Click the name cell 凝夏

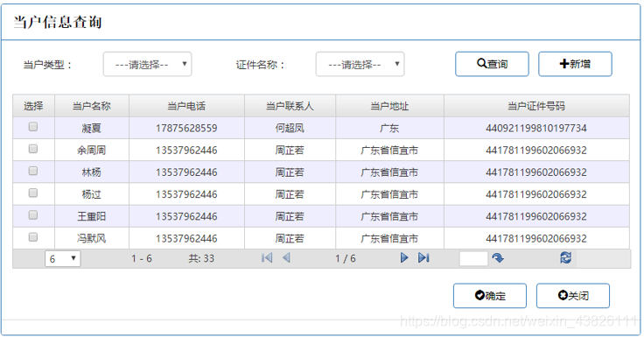(x=91, y=128)
